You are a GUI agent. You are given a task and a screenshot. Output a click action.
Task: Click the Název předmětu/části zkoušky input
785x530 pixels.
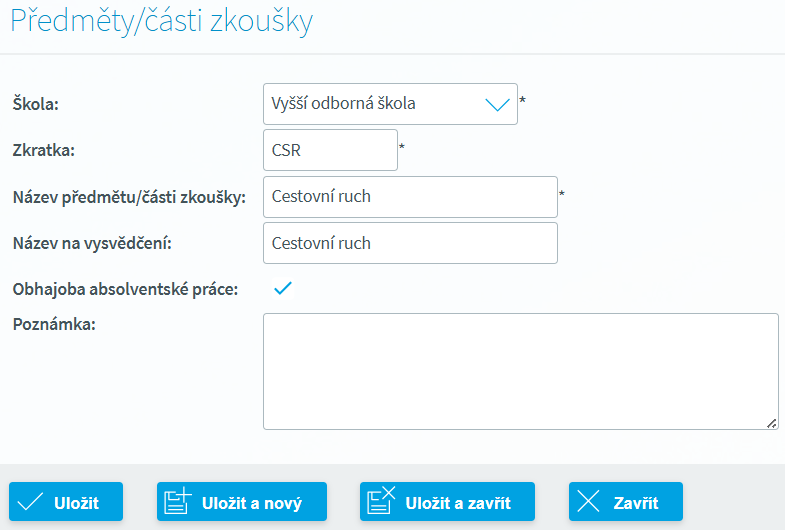click(410, 197)
